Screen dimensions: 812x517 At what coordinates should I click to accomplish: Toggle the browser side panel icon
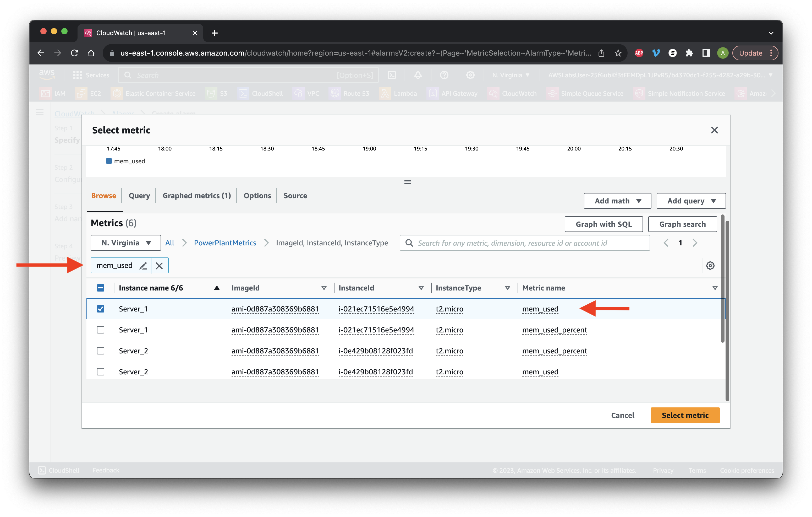706,53
